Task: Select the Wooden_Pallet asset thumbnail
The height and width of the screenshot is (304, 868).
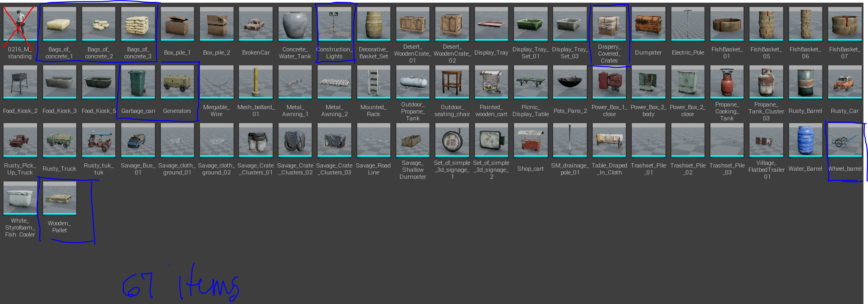Action: (x=59, y=198)
